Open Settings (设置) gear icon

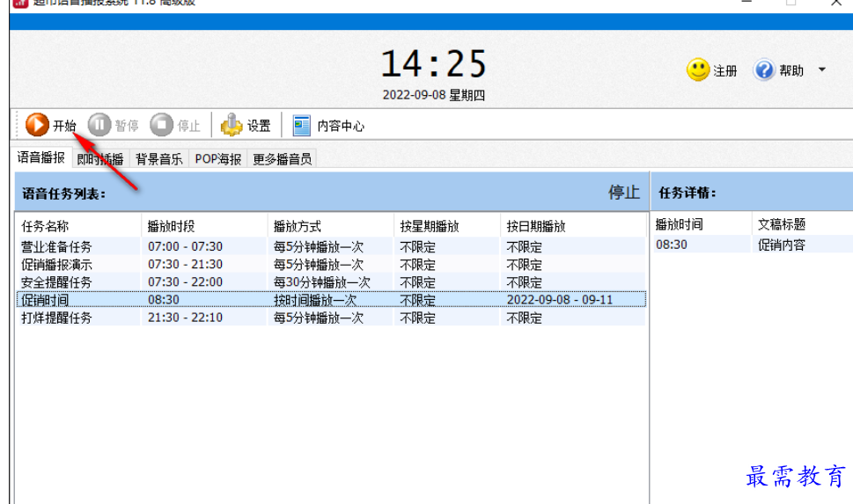pos(232,126)
